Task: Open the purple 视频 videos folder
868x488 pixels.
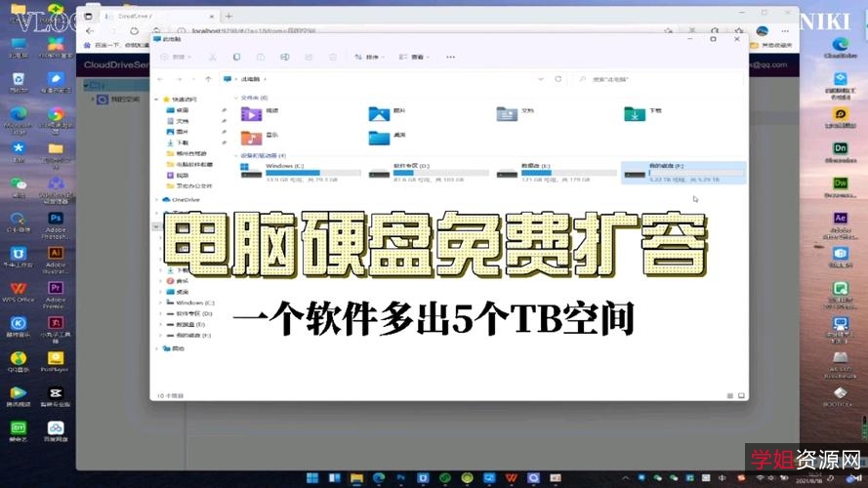Action: pos(251,114)
